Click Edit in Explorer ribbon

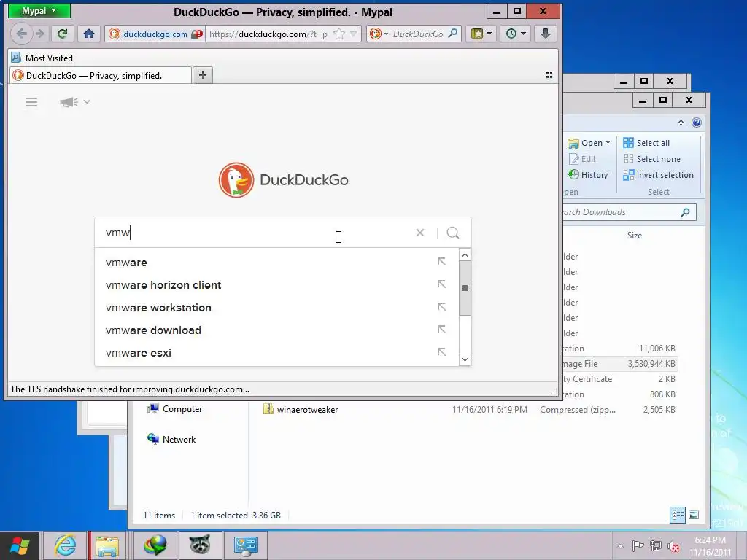[x=582, y=159]
